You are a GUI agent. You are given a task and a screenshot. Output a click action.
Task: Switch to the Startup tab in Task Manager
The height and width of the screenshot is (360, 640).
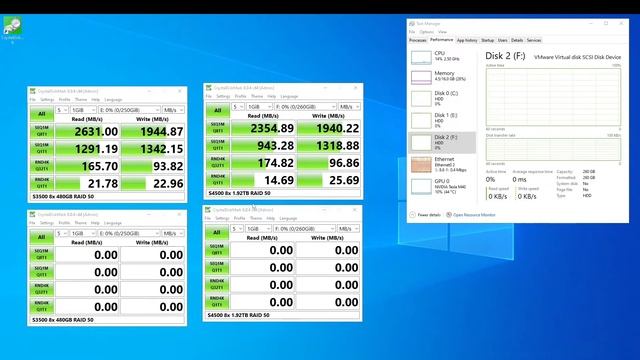487,40
